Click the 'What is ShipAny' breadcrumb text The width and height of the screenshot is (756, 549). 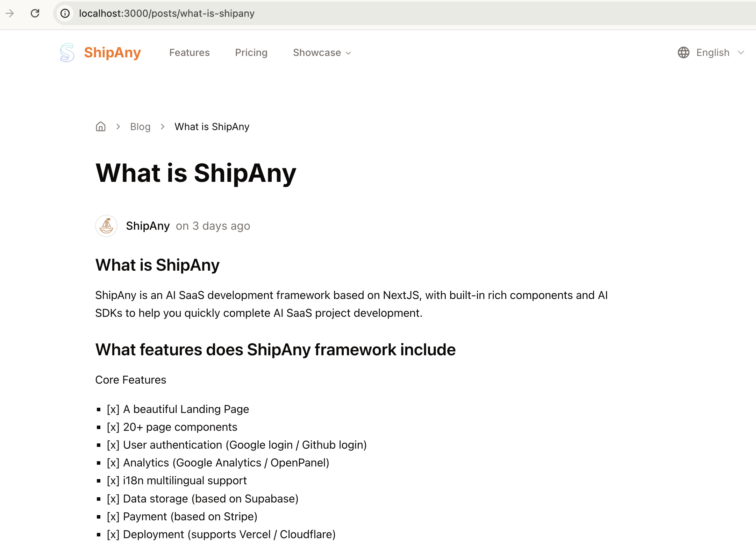(x=212, y=127)
